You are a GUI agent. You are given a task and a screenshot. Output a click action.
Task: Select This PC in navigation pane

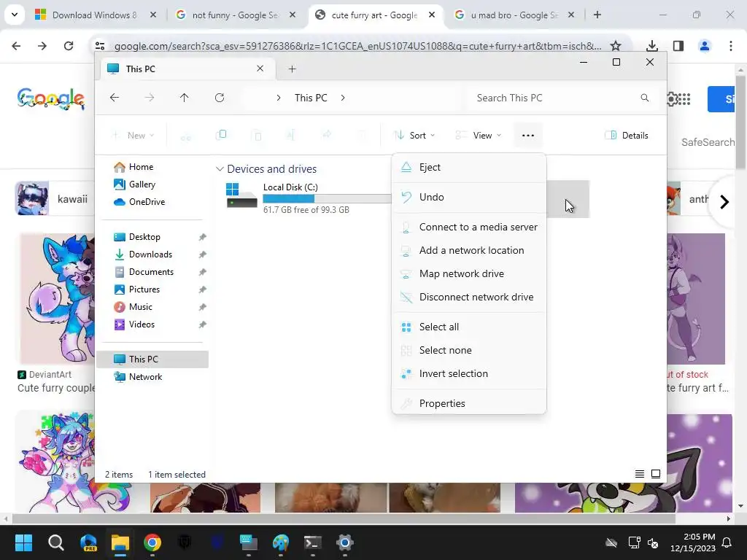point(152,359)
